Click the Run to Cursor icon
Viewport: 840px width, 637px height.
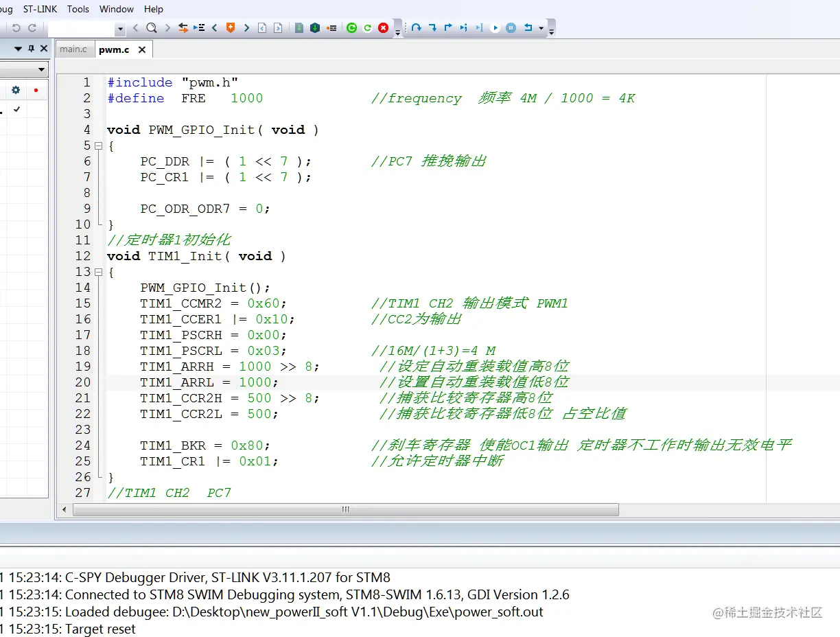click(479, 28)
